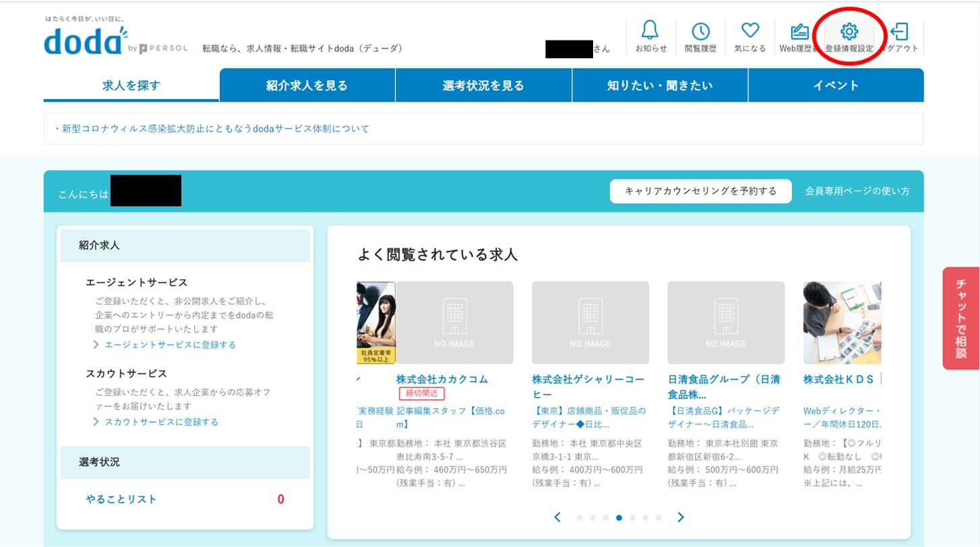Open 株式会社カカクコム job listing
Viewport: 980px width, 547px height.
(442, 379)
